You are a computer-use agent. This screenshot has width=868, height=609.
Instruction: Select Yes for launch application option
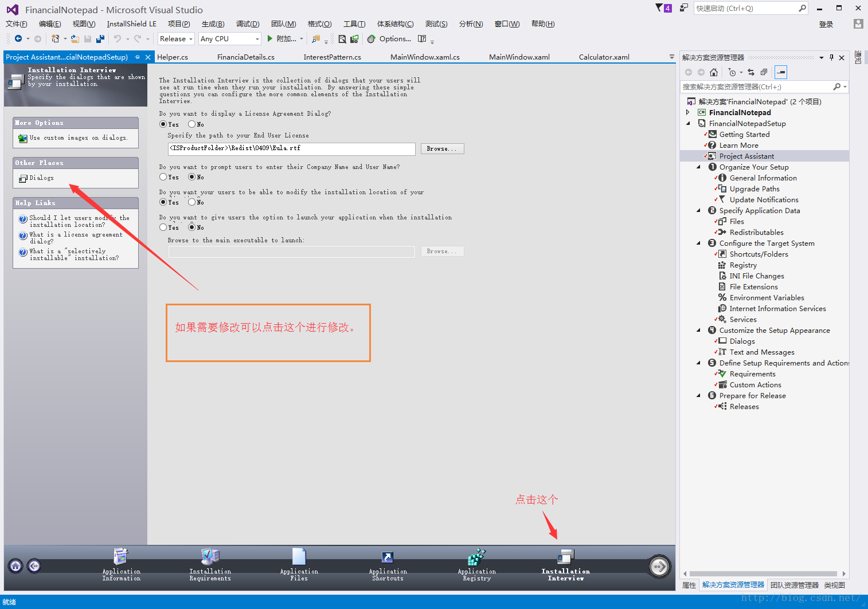pyautogui.click(x=163, y=227)
